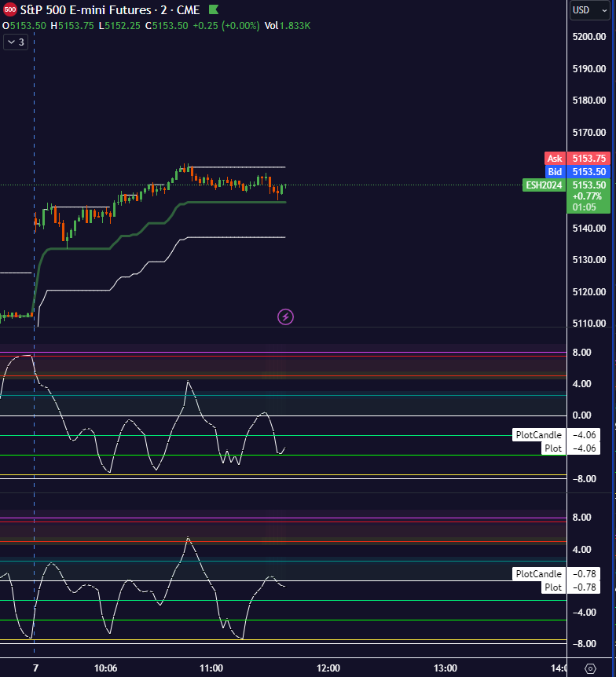Image resolution: width=616 pixels, height=677 pixels.
Task: Click the +0.25 (+0.00%) change value
Action: click(x=226, y=26)
